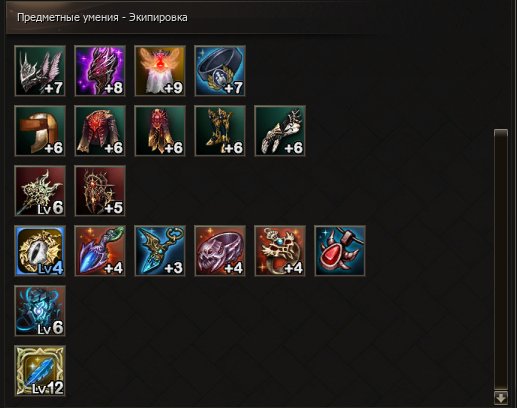The height and width of the screenshot is (408, 517).
Task: Click the scrollbar down arrow button
Action: tap(501, 397)
